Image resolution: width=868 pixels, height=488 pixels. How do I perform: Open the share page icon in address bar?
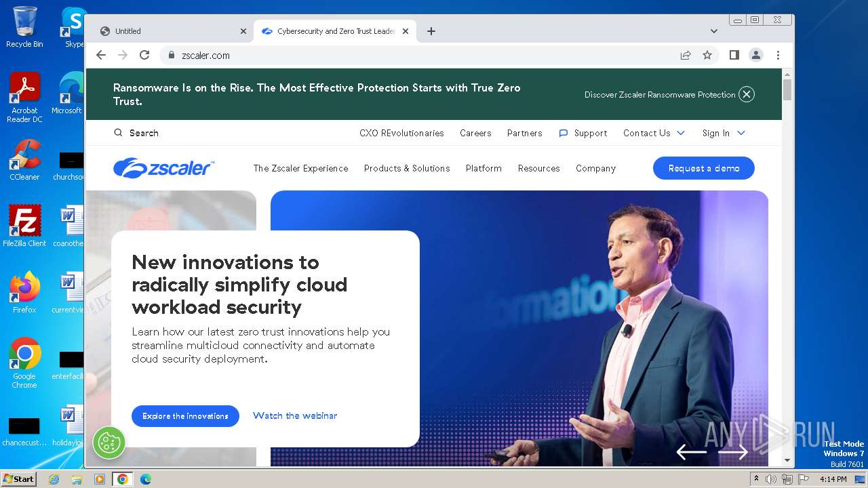[x=686, y=55]
